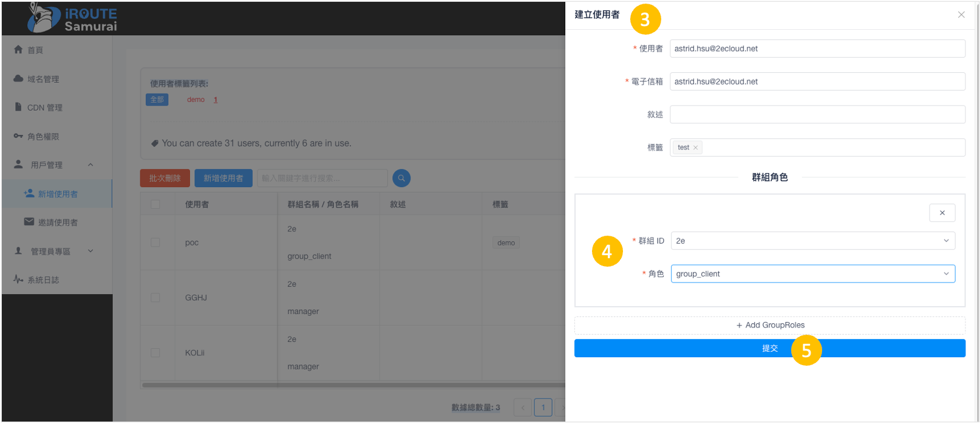Remove the test tag using its x
980x424 pixels.
(x=695, y=148)
